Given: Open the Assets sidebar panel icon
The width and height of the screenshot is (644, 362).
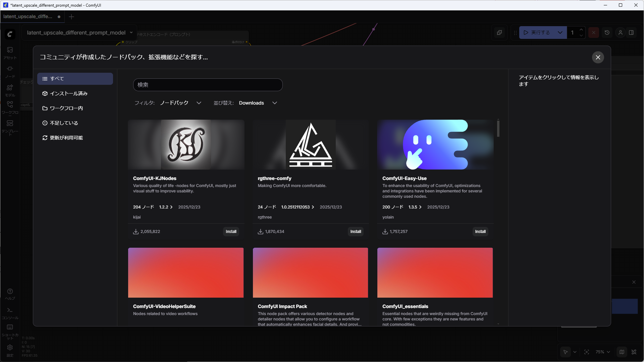Looking at the screenshot, I should pos(10,50).
